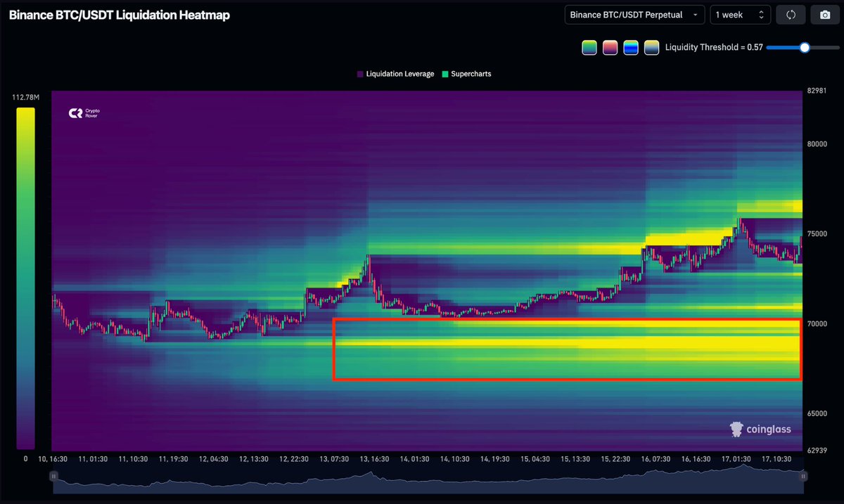The image size is (844, 504).
Task: Click the '10, 16:30' time axis label
Action: [x=53, y=459]
